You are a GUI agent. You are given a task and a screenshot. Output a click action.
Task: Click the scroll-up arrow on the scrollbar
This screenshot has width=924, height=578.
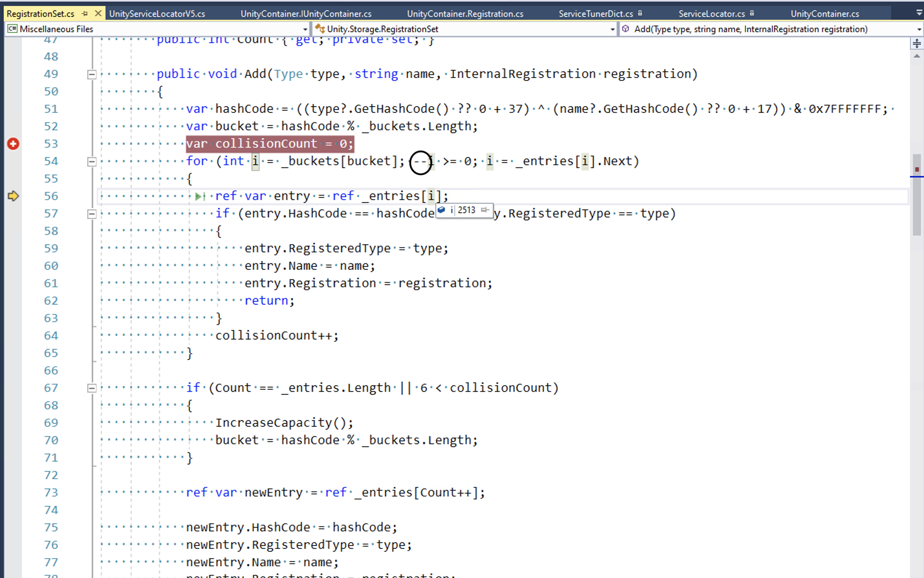[916, 56]
